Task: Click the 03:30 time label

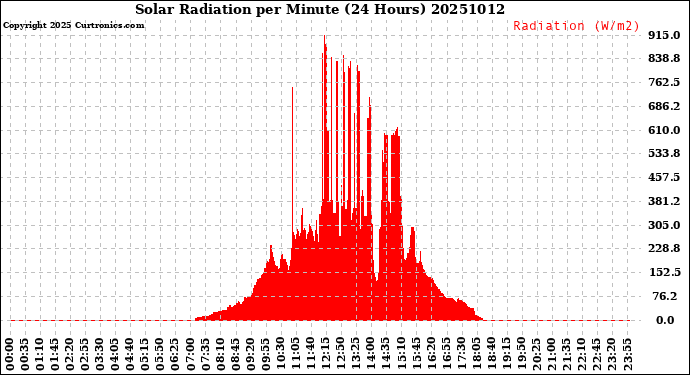Action: 100,355
